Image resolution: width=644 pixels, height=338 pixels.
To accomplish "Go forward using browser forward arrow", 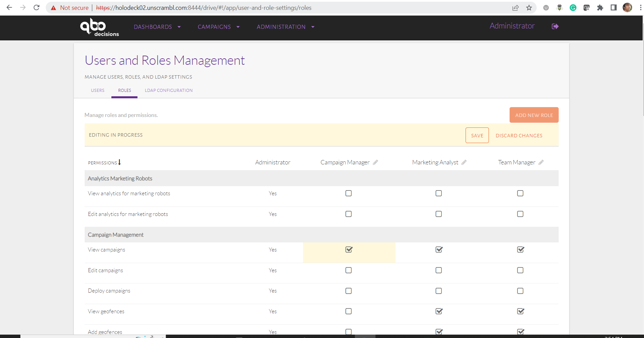I will tap(23, 7).
